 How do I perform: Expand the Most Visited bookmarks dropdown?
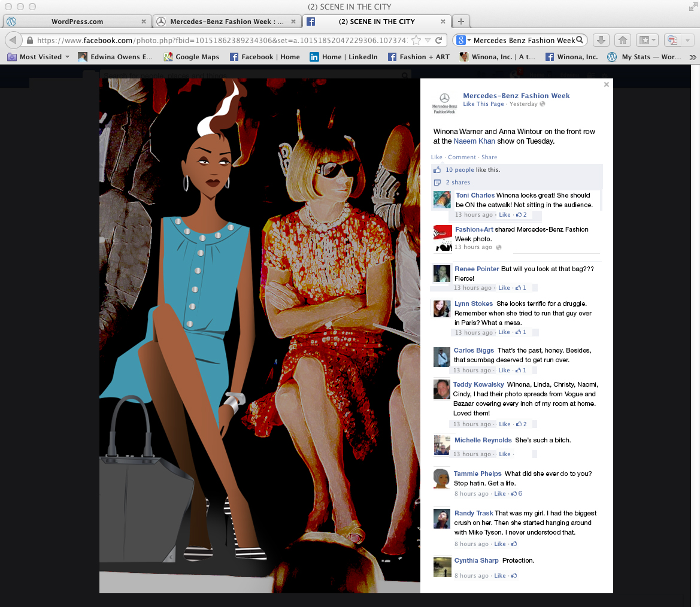(x=67, y=57)
